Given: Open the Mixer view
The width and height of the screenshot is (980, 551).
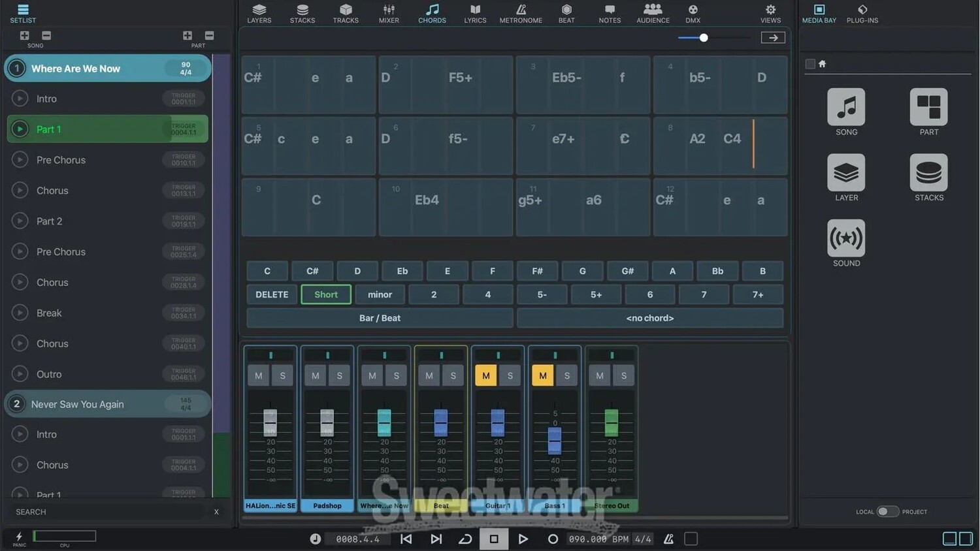Looking at the screenshot, I should click(389, 13).
